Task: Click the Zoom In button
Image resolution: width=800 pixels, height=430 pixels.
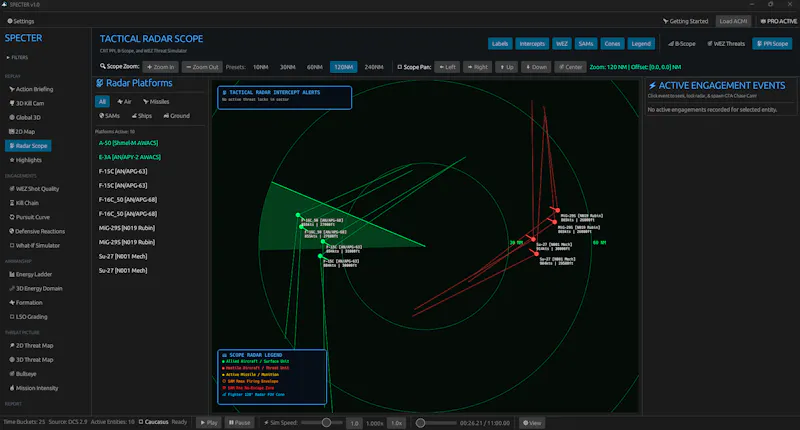Action: click(x=161, y=67)
